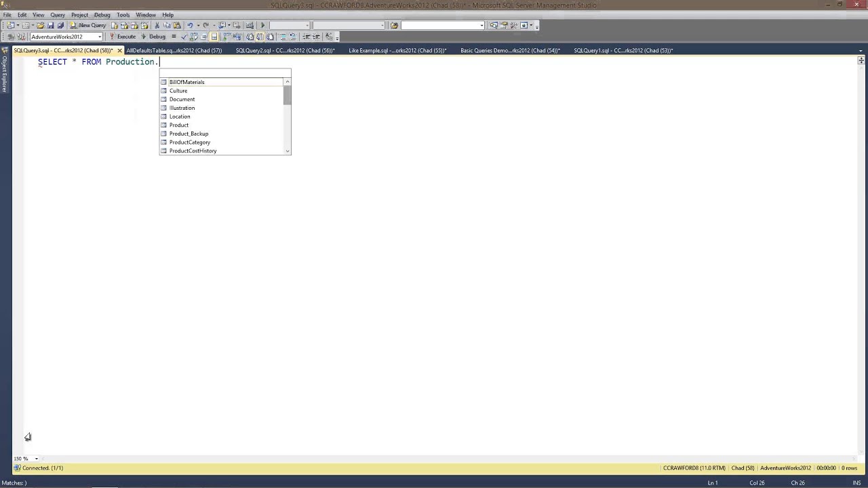Click the IntelliSense list scroll-up arrow
The width and height of the screenshot is (868, 488).
pos(288,82)
